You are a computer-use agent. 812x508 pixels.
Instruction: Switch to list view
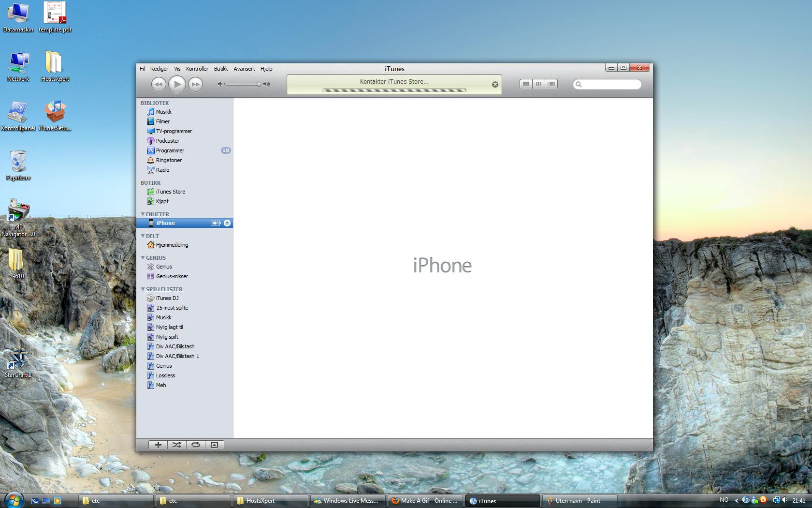pos(526,84)
